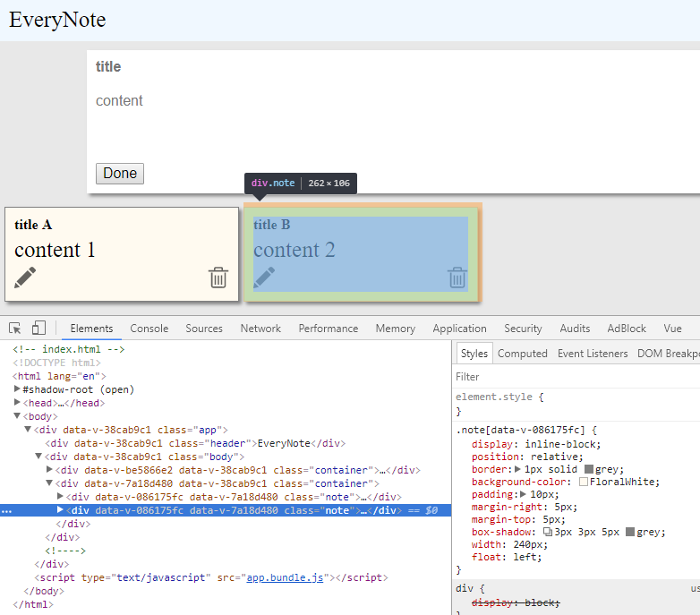700x615 pixels.
Task: Click the grey box-shadow color swatch
Action: click(x=630, y=532)
